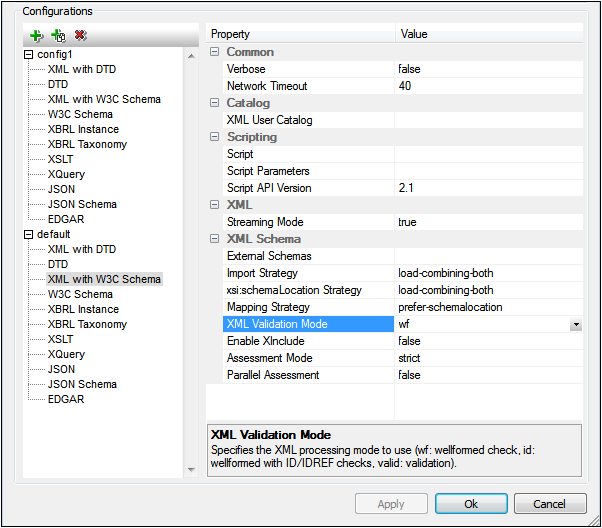Collapse the Scripting property group

[215, 137]
